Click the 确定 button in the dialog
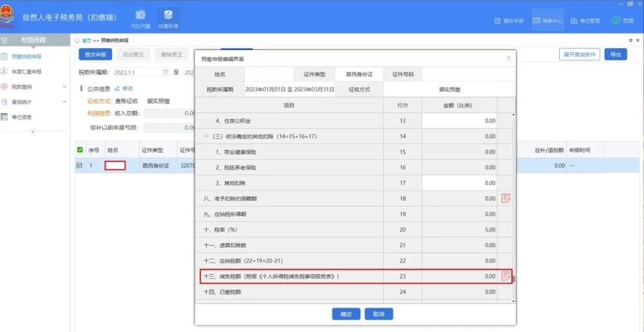Viewport: 644px width, 332px height. coord(346,314)
